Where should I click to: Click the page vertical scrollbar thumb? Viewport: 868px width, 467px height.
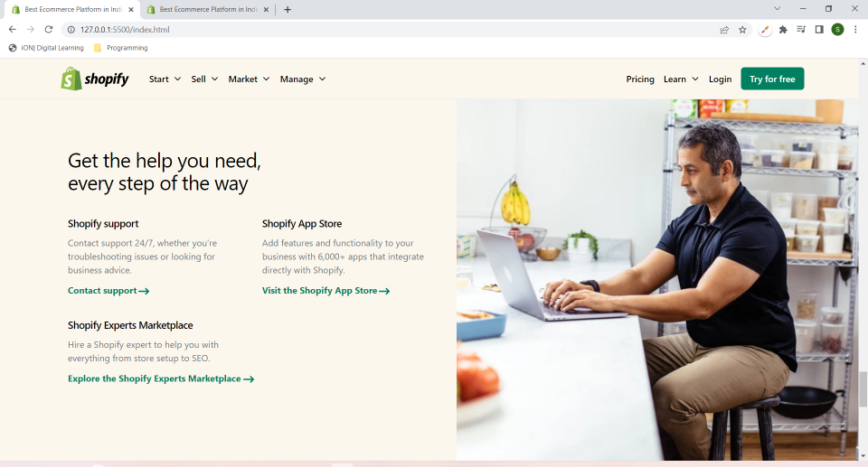coord(863,389)
